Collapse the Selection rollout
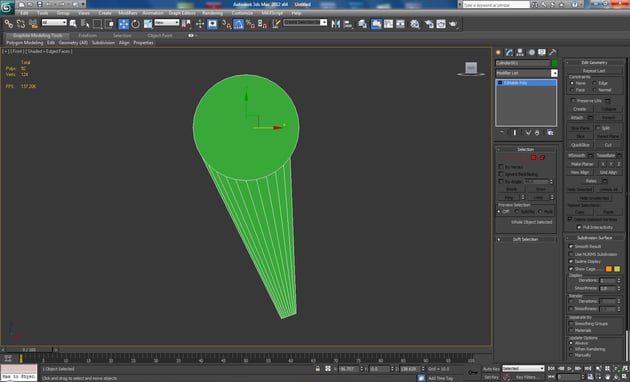 pos(526,149)
